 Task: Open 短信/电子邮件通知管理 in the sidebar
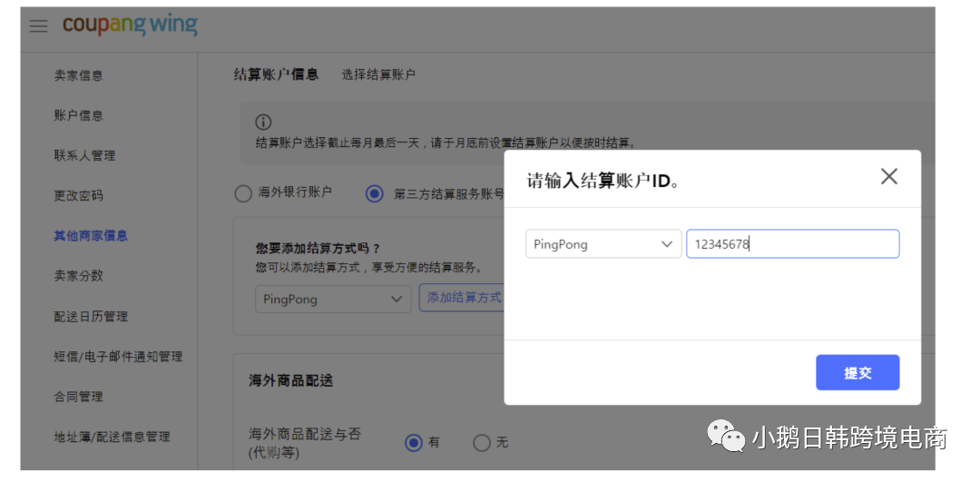click(x=118, y=357)
